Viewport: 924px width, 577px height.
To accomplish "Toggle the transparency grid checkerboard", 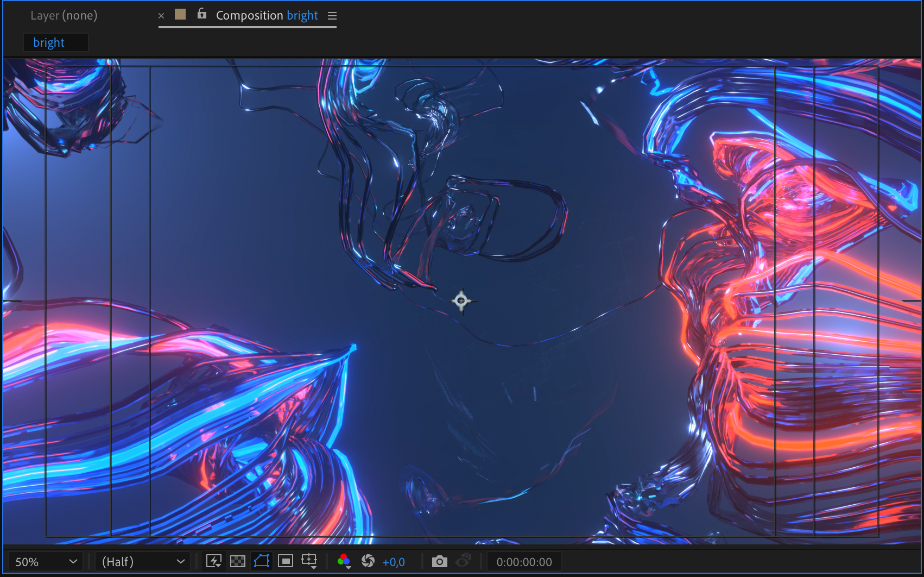I will pos(238,561).
